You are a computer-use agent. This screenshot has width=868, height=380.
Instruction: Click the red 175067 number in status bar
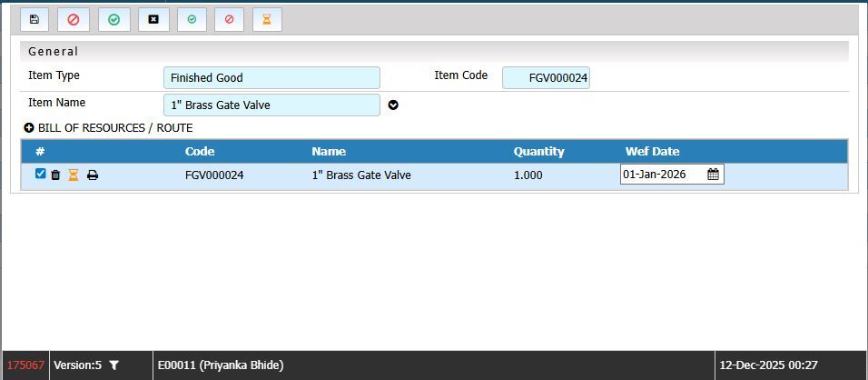[25, 365]
